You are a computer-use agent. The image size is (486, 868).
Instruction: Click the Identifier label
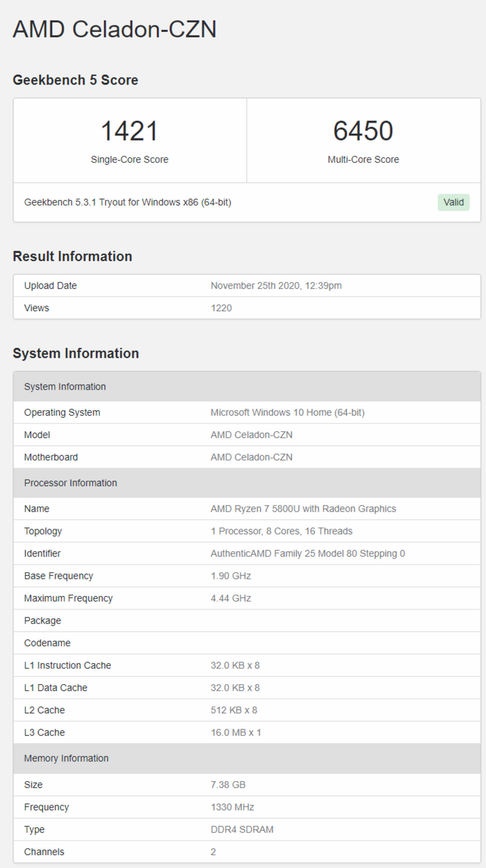pyautogui.click(x=43, y=554)
